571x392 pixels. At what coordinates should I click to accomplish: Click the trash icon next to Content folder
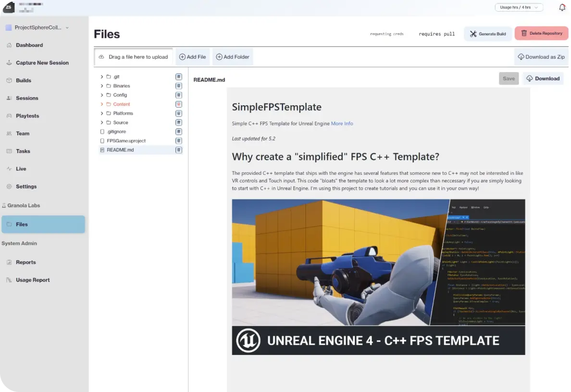(x=178, y=104)
